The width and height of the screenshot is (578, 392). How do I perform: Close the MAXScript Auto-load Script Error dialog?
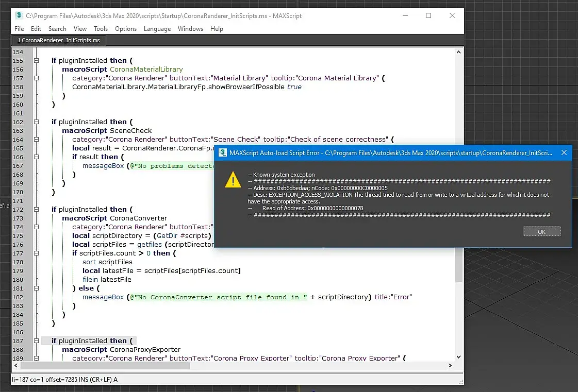click(564, 152)
